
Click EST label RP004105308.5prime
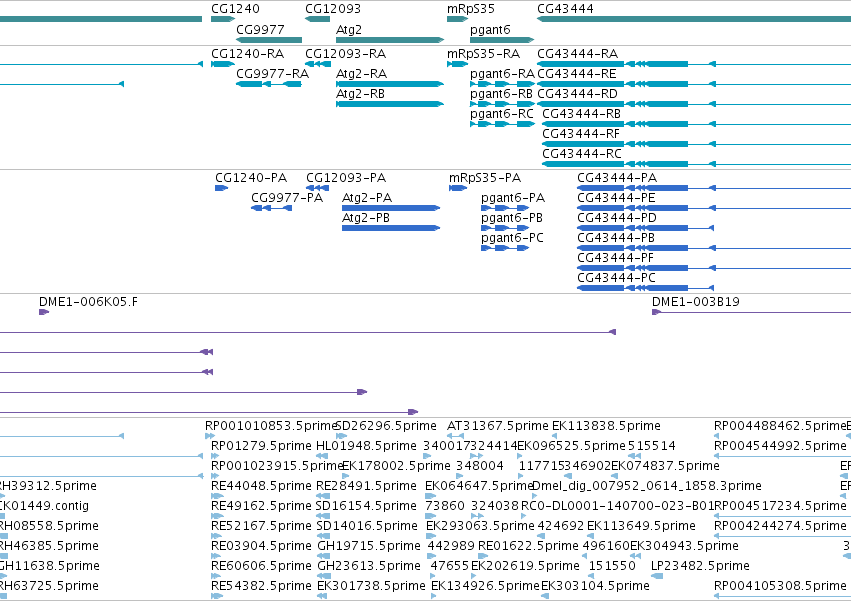(x=780, y=587)
